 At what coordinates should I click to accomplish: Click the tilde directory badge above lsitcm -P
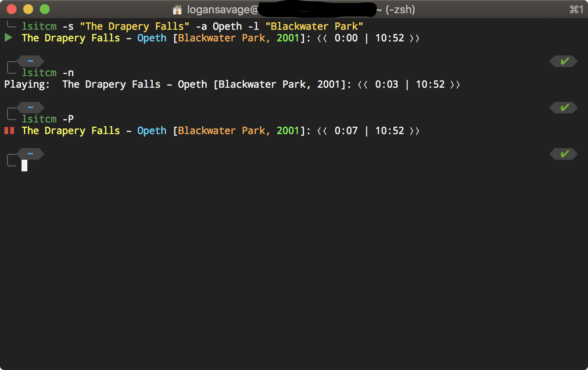[30, 108]
